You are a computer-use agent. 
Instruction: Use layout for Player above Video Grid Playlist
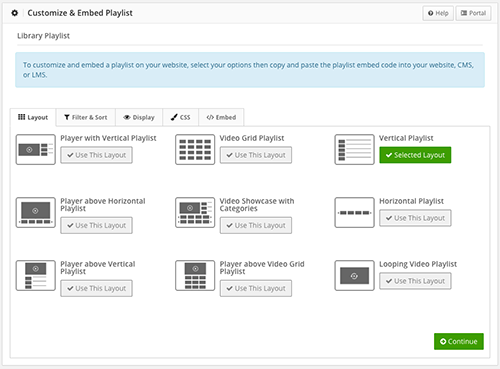(x=256, y=288)
